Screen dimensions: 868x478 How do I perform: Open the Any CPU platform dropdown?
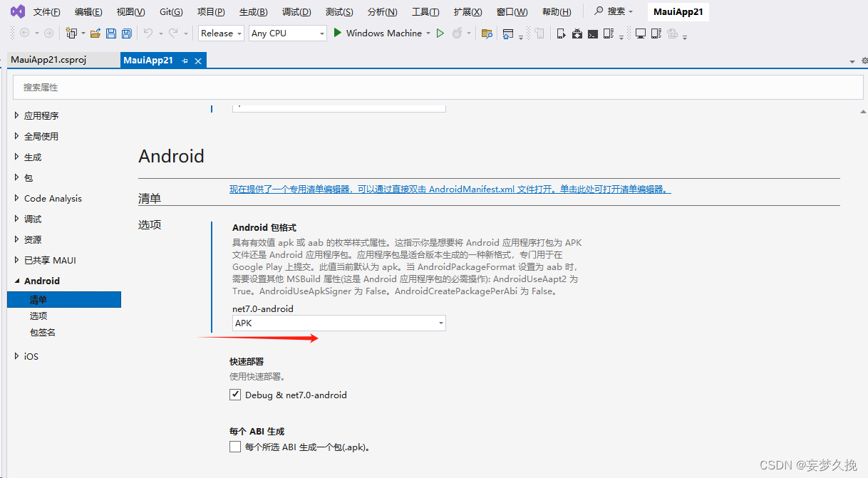tap(287, 33)
